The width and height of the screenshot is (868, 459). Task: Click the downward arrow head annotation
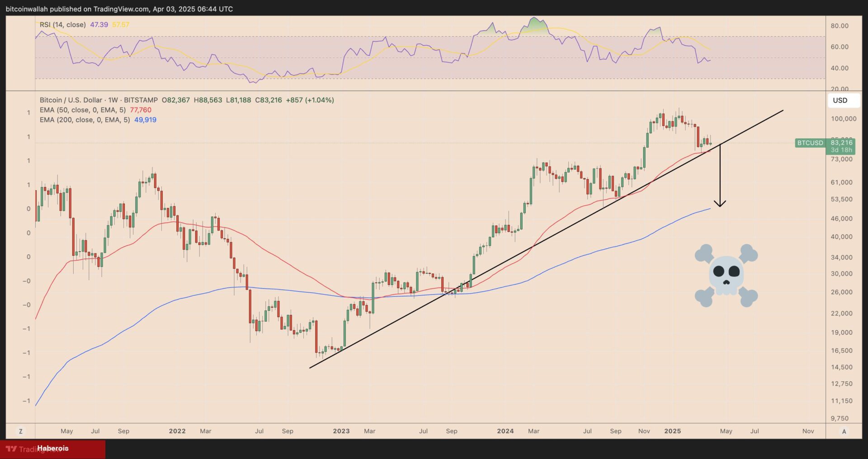click(720, 203)
